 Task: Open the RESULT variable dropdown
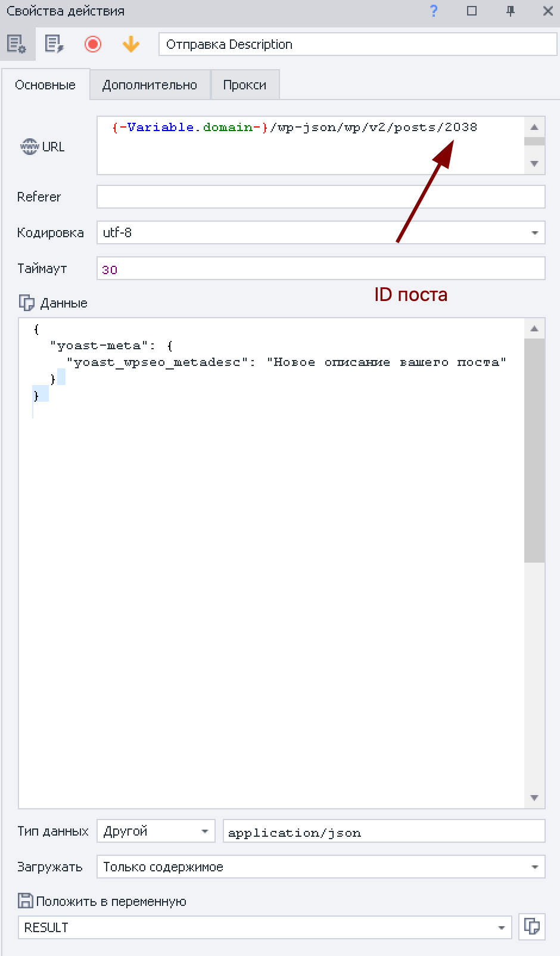[x=501, y=928]
